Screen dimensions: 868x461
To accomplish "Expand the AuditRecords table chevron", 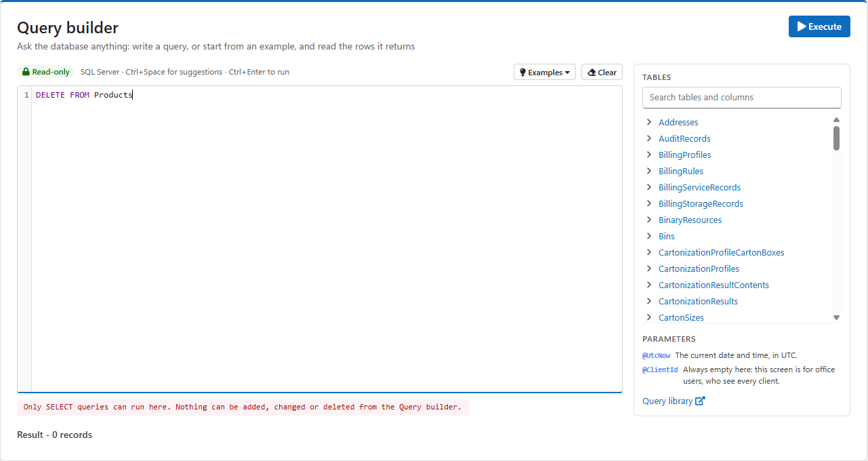I will point(649,138).
